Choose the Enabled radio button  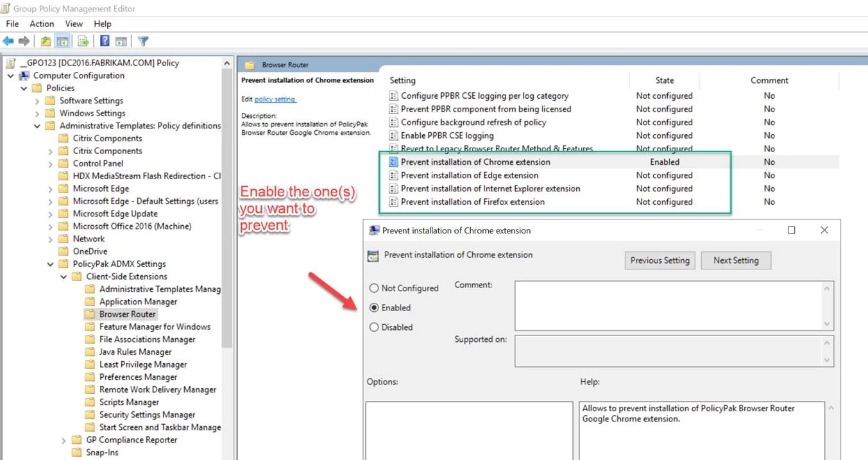(374, 308)
